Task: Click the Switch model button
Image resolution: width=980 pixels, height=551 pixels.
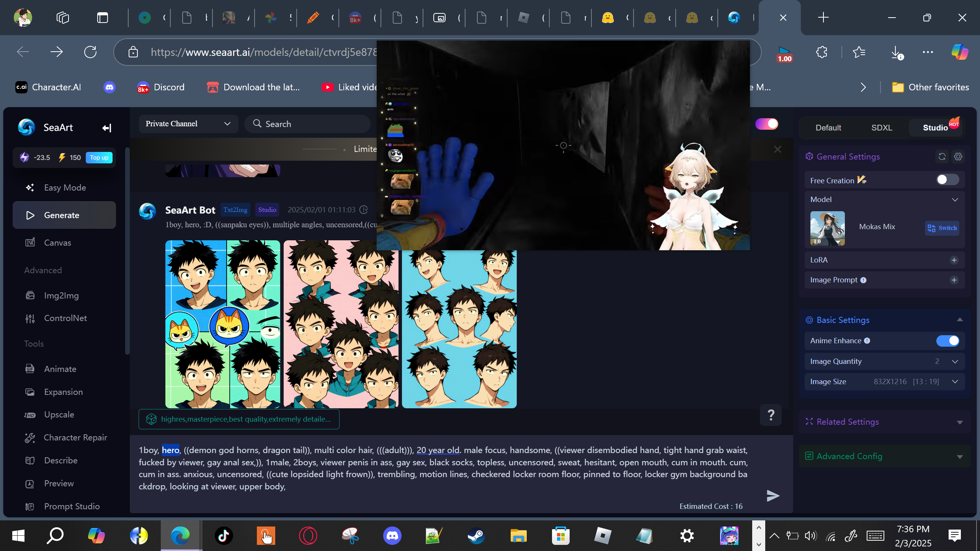Action: click(942, 228)
